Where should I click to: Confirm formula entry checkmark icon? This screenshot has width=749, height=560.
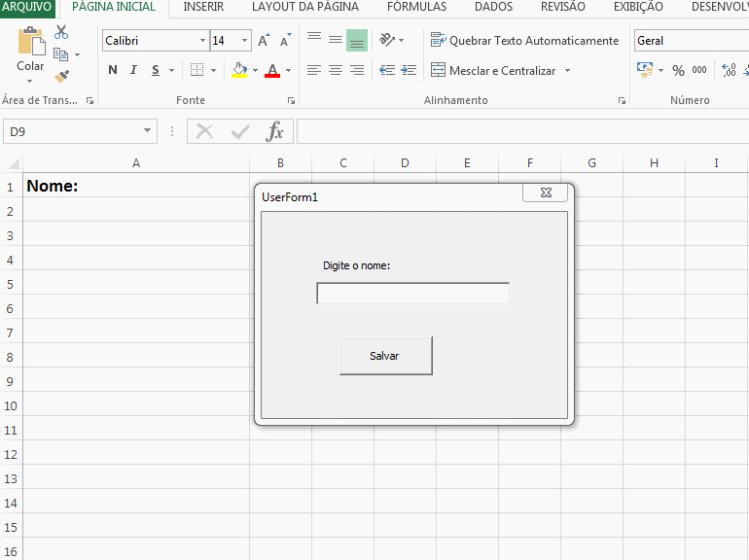point(240,131)
